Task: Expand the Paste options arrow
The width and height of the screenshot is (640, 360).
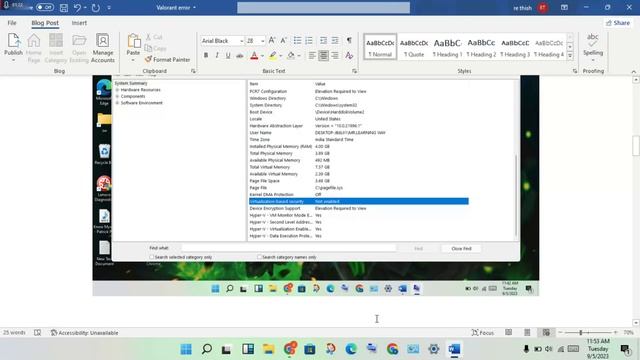Action: point(133,60)
